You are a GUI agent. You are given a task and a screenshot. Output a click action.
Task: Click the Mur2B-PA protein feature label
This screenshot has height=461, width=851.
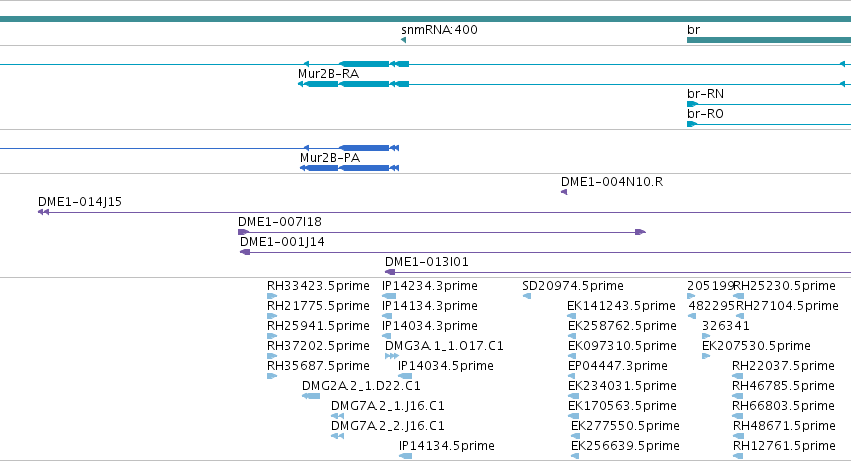(x=330, y=157)
